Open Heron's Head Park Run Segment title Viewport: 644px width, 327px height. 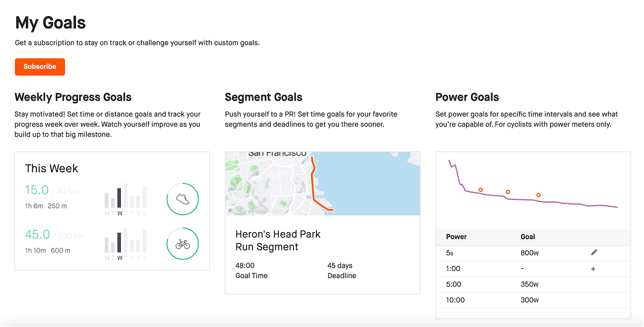coord(278,241)
